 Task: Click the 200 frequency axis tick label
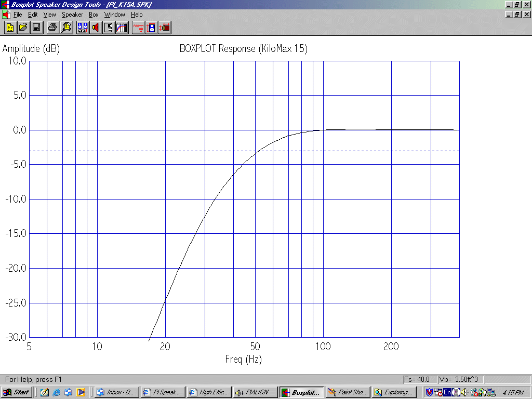391,347
